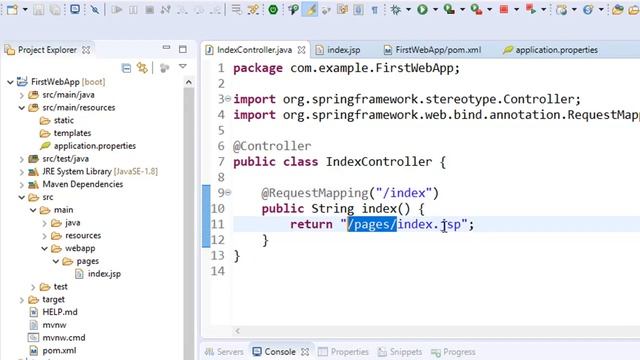Minimize the Project Explorer panel
The image size is (640, 360).
[x=166, y=48]
